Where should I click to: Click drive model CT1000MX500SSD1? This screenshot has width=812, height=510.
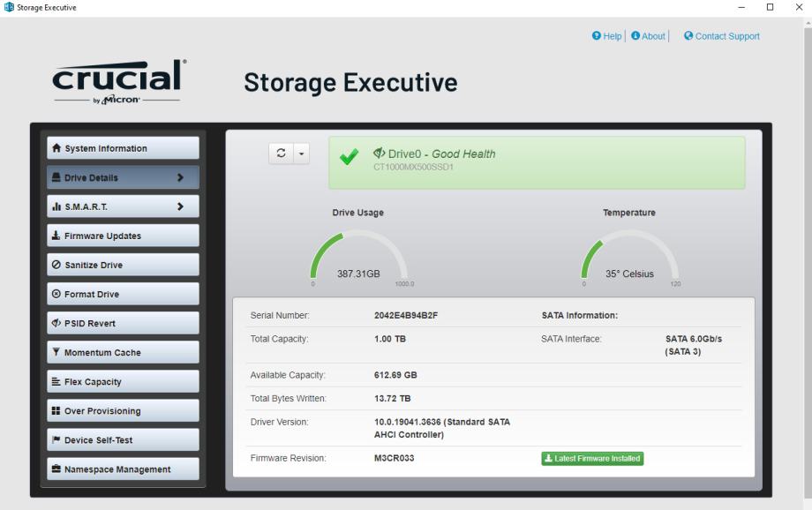tap(413, 167)
